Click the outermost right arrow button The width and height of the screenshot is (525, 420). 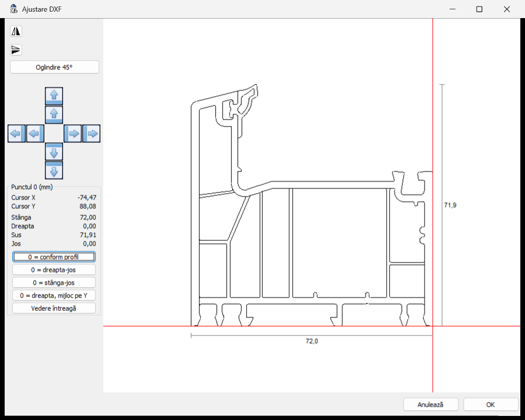[x=92, y=134]
